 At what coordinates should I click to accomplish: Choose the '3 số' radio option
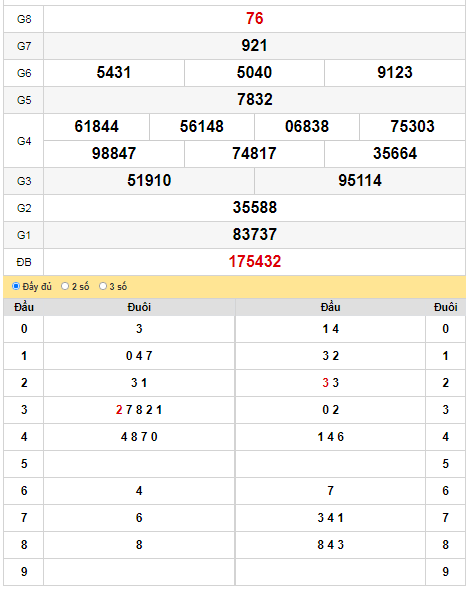click(x=103, y=286)
